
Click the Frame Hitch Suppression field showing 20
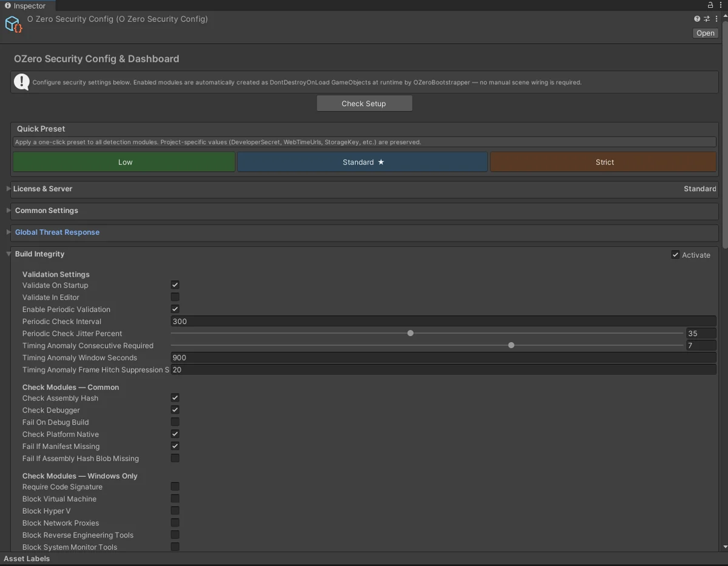(x=443, y=370)
